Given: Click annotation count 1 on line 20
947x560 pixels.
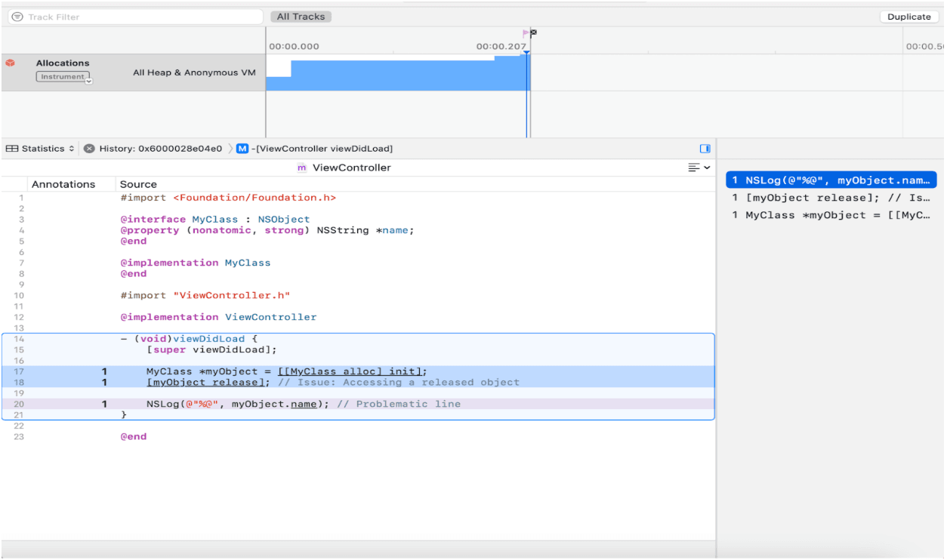Looking at the screenshot, I should tap(105, 404).
